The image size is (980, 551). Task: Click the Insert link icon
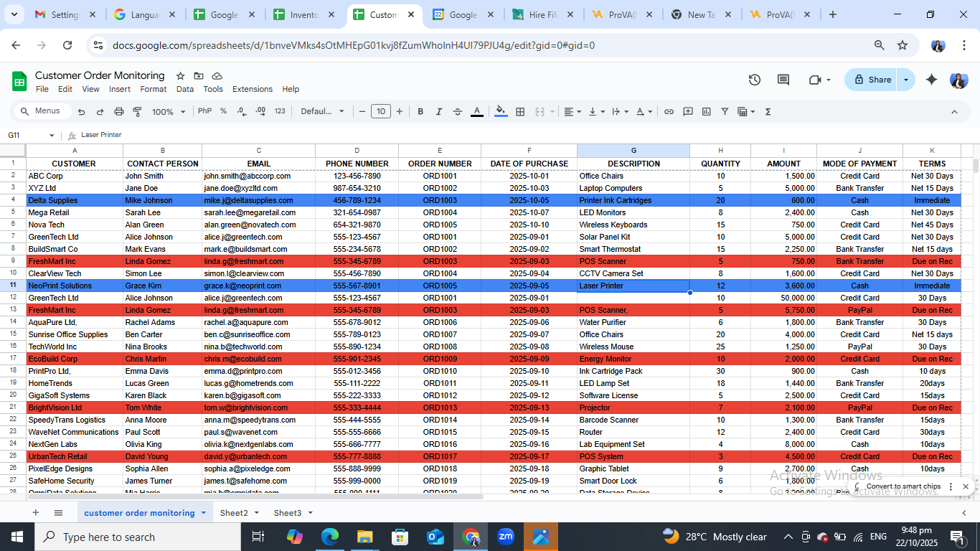[x=669, y=112]
